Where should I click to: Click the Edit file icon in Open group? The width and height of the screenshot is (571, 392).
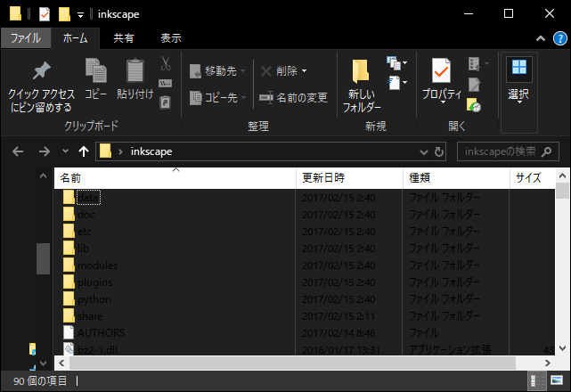(x=474, y=85)
